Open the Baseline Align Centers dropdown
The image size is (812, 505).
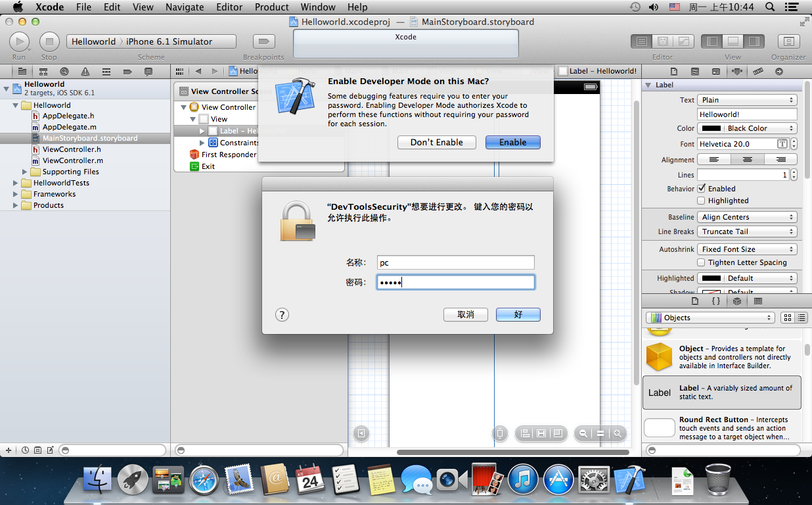pos(747,217)
